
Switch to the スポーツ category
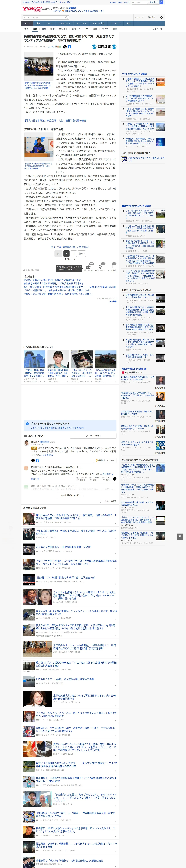click(x=76, y=29)
